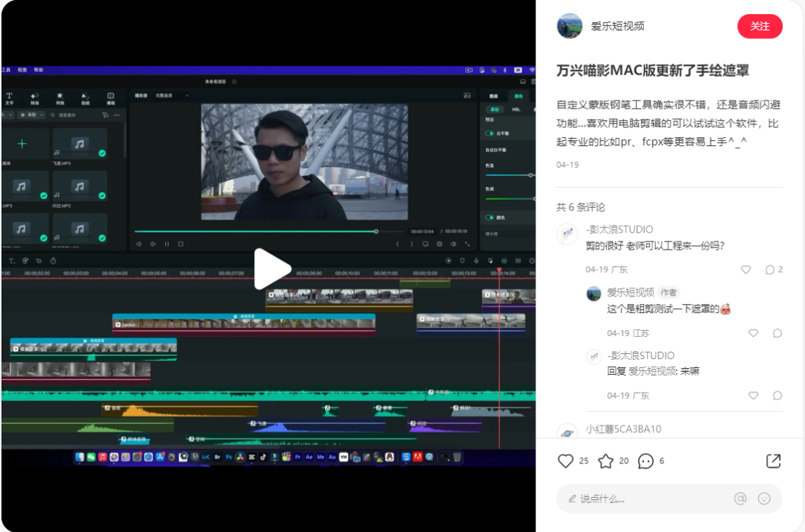Open the emoji picker smiley icon
Screen dimensions: 805x532
tap(764, 498)
